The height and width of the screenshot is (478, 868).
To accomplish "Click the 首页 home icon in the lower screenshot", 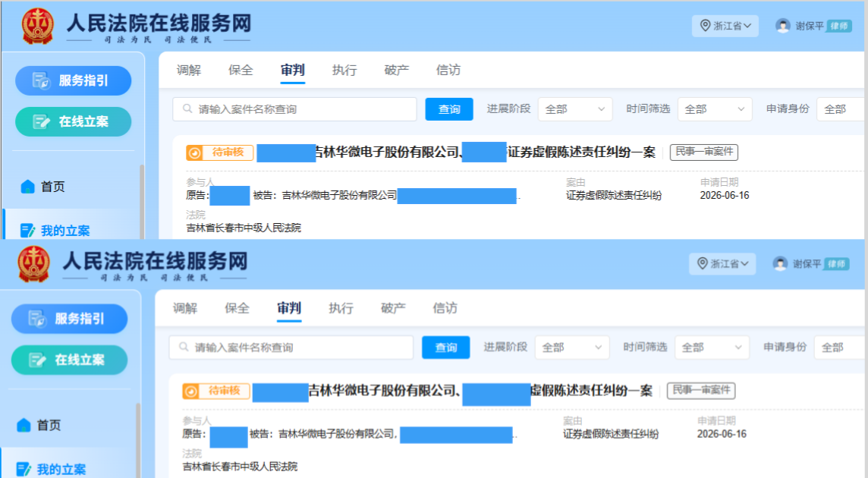I will (24, 425).
